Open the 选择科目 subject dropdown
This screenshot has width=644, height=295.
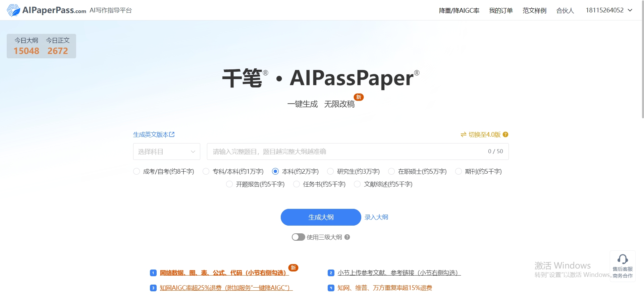click(x=167, y=152)
